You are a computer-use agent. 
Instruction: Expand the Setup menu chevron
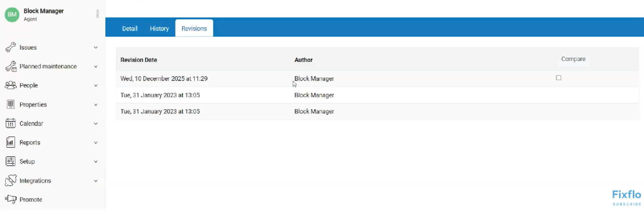[x=96, y=161]
